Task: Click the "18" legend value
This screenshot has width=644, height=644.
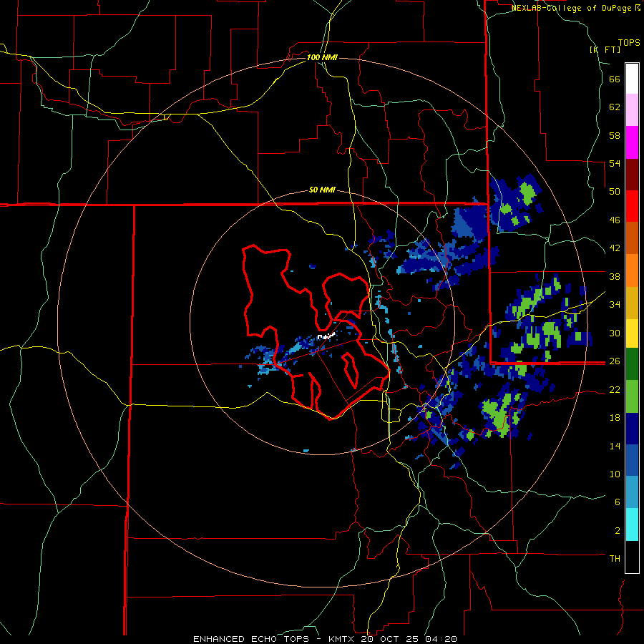Action: click(615, 418)
